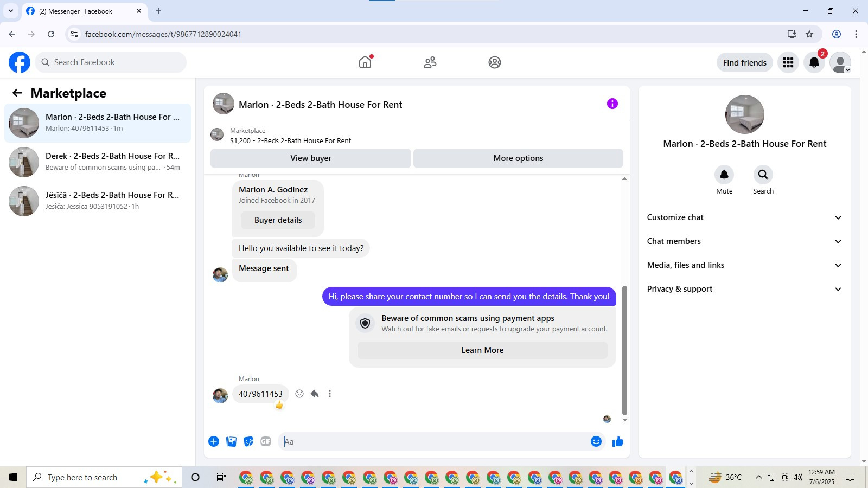Open Marlon conversation in Marketplace list
The image size is (868, 488).
point(98,123)
